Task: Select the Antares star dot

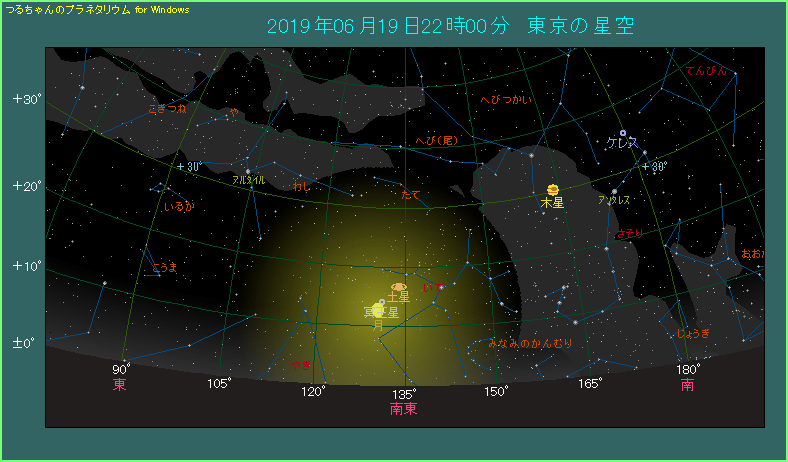Action: [614, 190]
